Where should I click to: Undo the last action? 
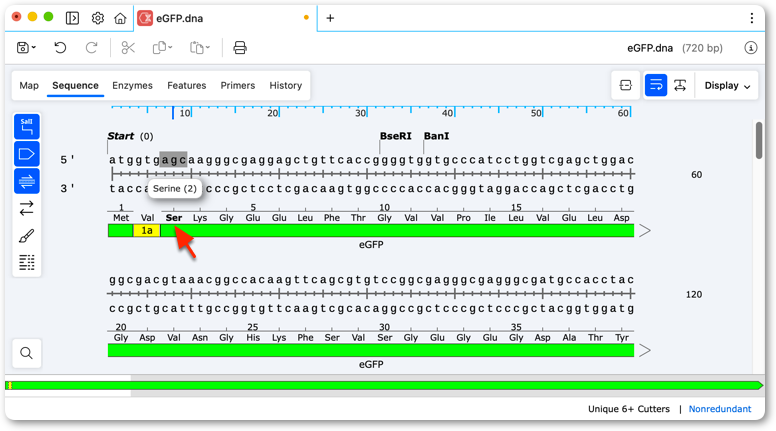(60, 48)
